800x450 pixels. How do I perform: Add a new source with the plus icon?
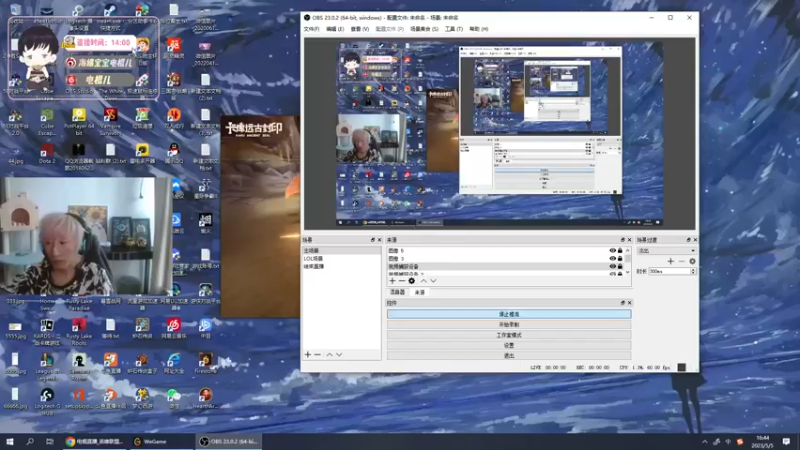click(392, 281)
